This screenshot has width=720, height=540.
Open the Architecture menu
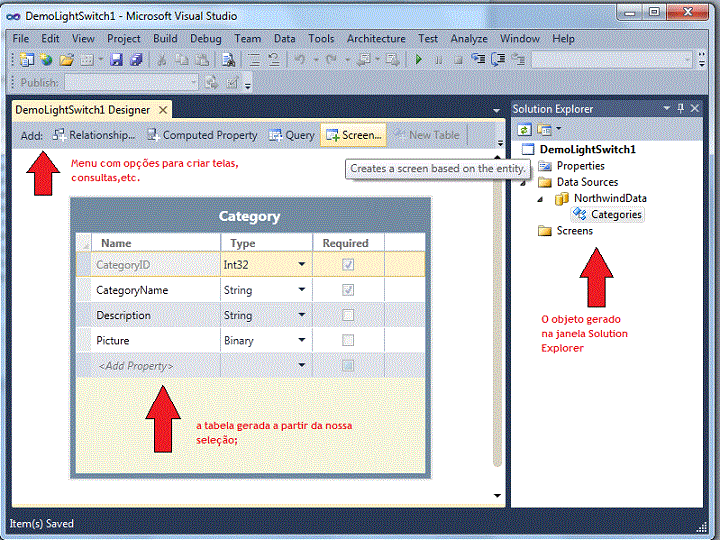point(376,39)
